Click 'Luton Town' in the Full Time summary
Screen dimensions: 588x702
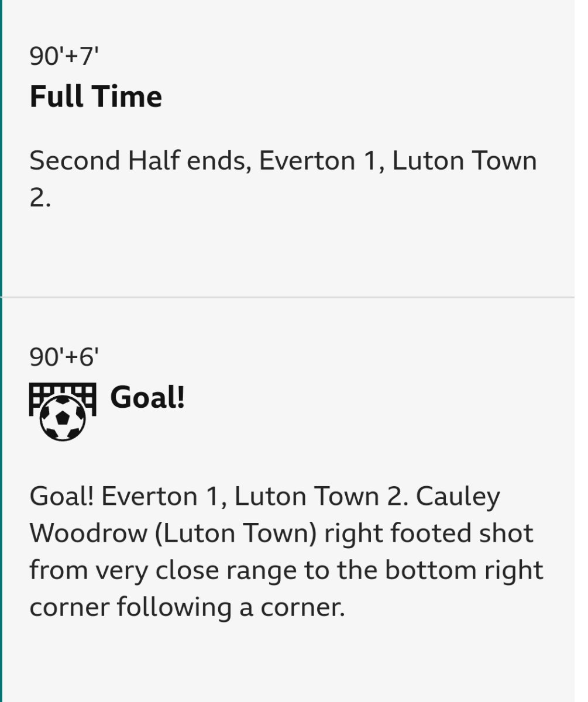pos(465,161)
